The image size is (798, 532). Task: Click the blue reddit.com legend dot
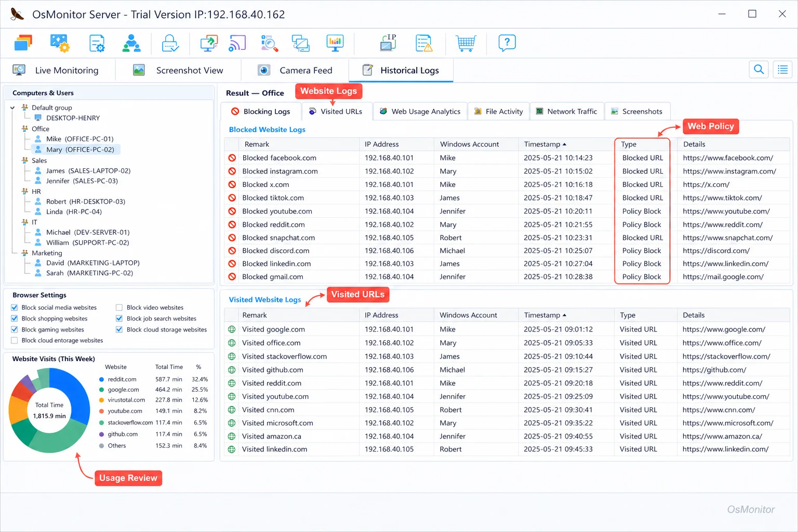pos(102,379)
